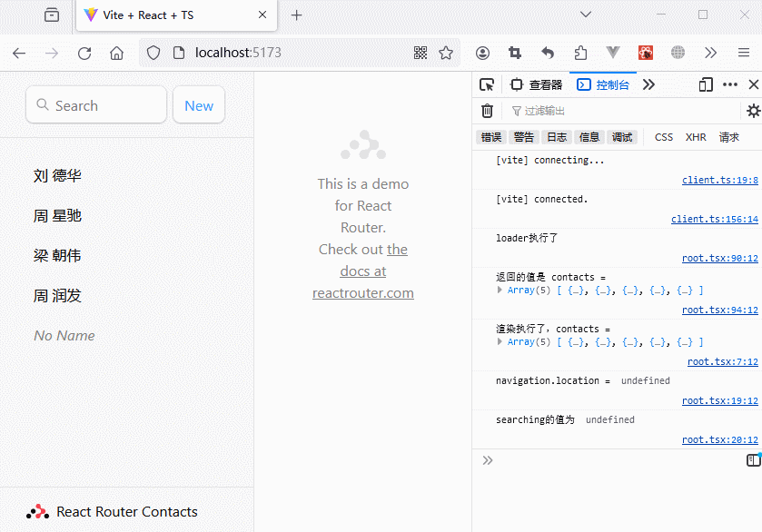Toggle responsive design mode icon
Screen dimensions: 762x532
(706, 84)
